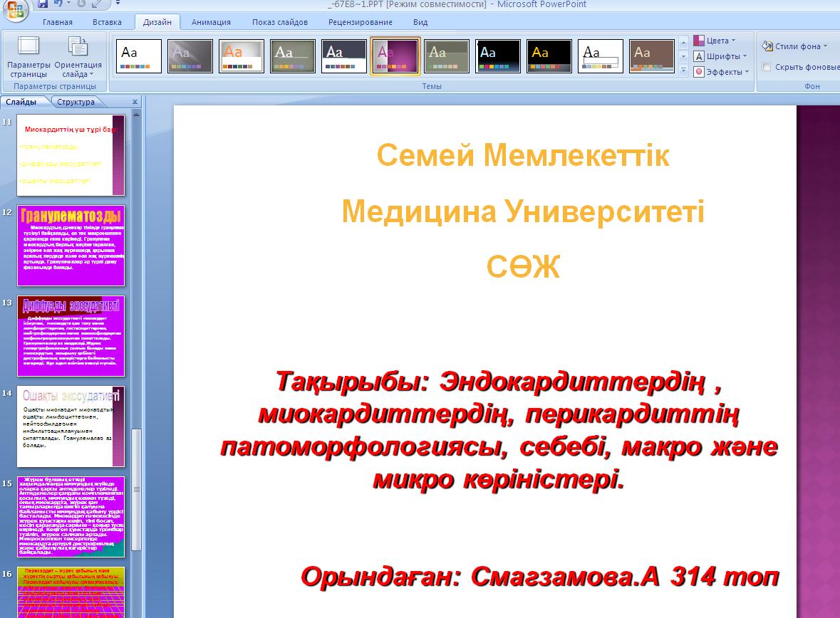Viewport: 840px width, 618px height.
Task: Close the slides pane with x
Action: (135, 102)
